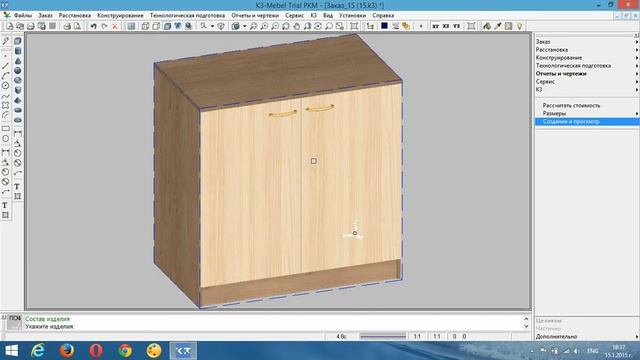Expand Технологическая подготовка in side panel

pos(637,66)
